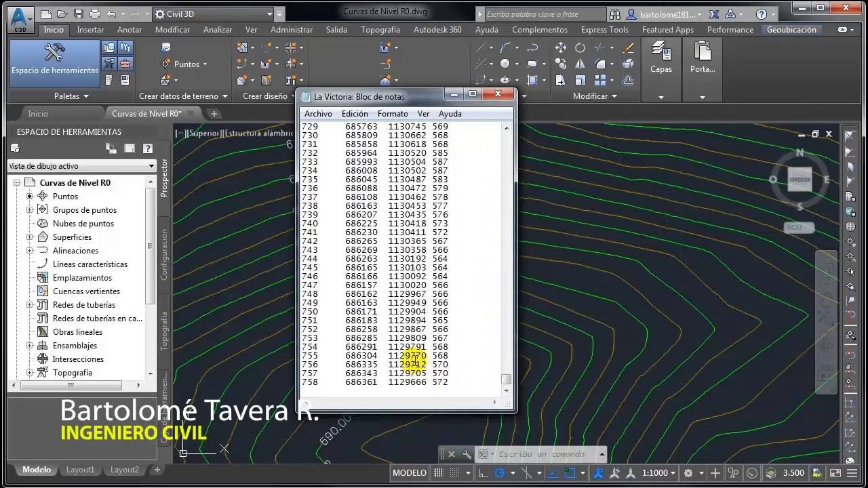Toggle polar tracking in status bar

click(x=500, y=473)
